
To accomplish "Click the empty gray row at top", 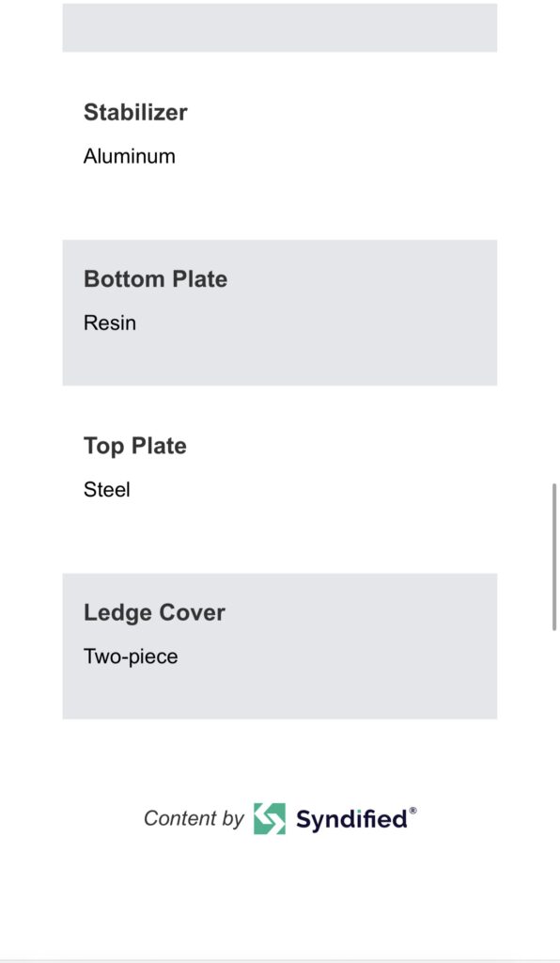I will point(280,27).
